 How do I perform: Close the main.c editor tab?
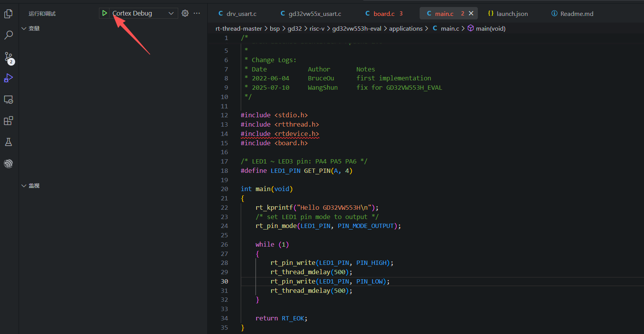coord(471,13)
